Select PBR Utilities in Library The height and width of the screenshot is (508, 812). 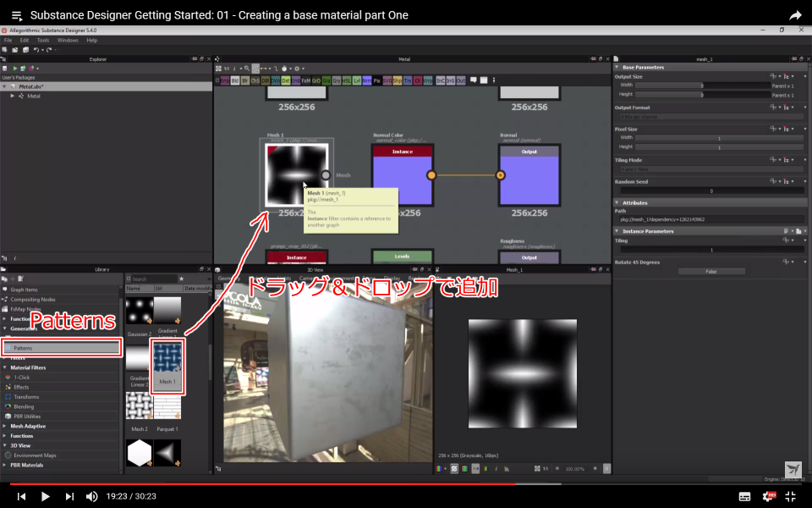click(x=27, y=417)
